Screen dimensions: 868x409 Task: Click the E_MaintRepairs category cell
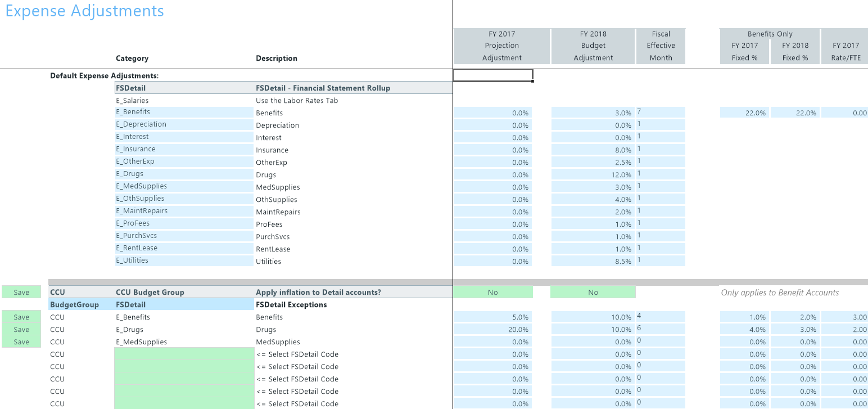point(184,212)
